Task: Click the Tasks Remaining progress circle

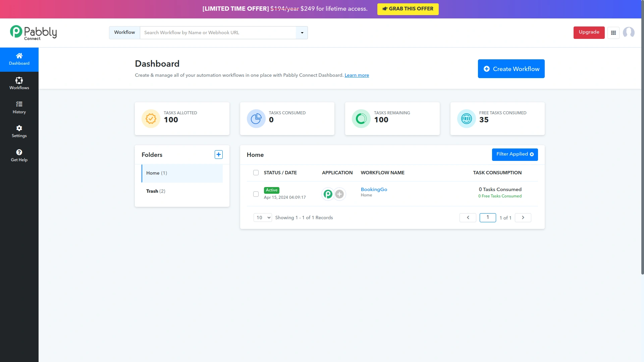Action: point(361,118)
